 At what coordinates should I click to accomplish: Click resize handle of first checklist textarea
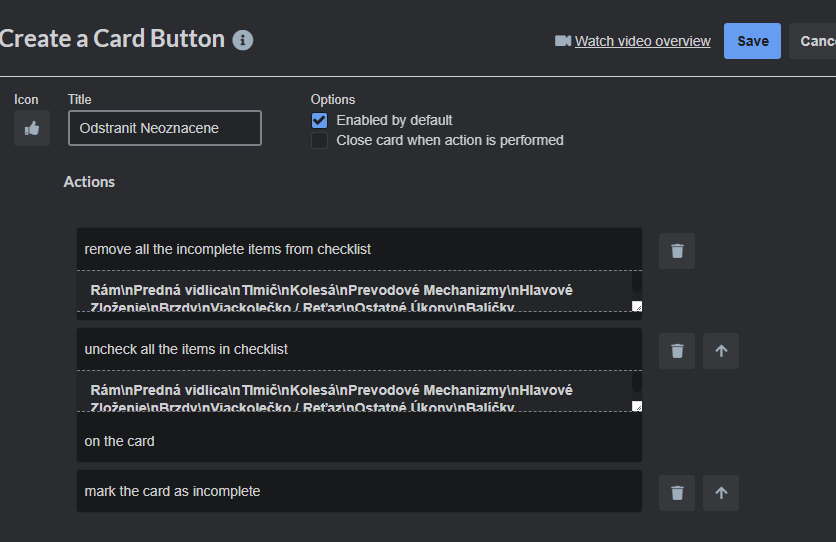[637, 306]
